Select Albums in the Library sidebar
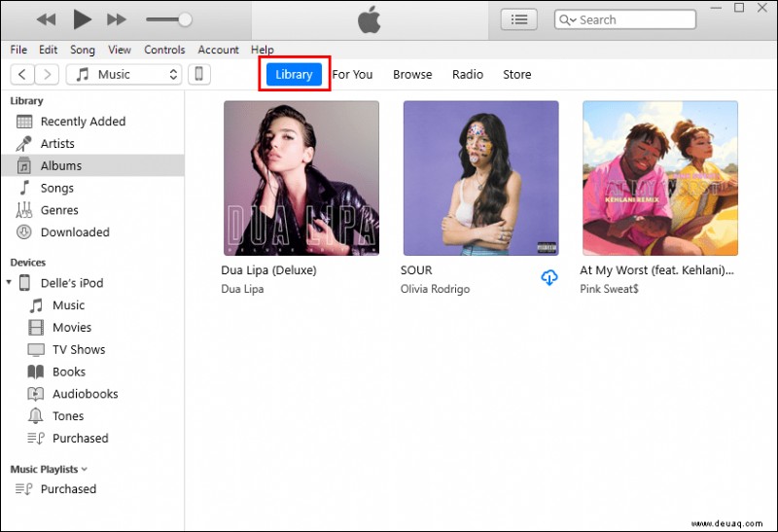This screenshot has width=778, height=532. [x=92, y=165]
